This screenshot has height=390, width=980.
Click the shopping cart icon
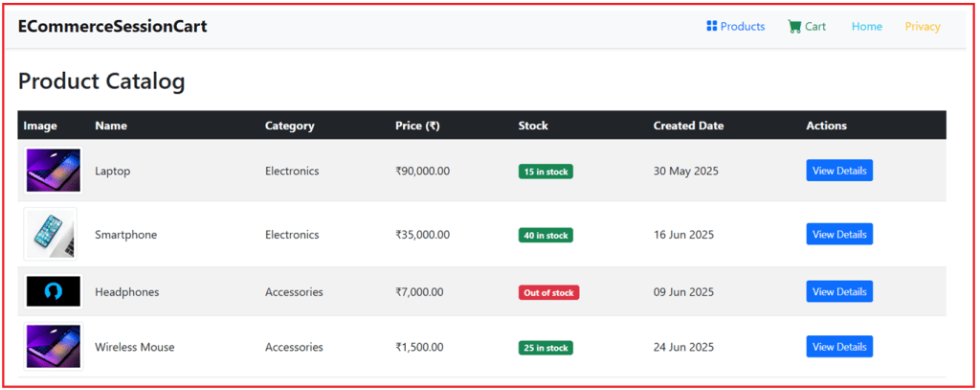click(793, 26)
